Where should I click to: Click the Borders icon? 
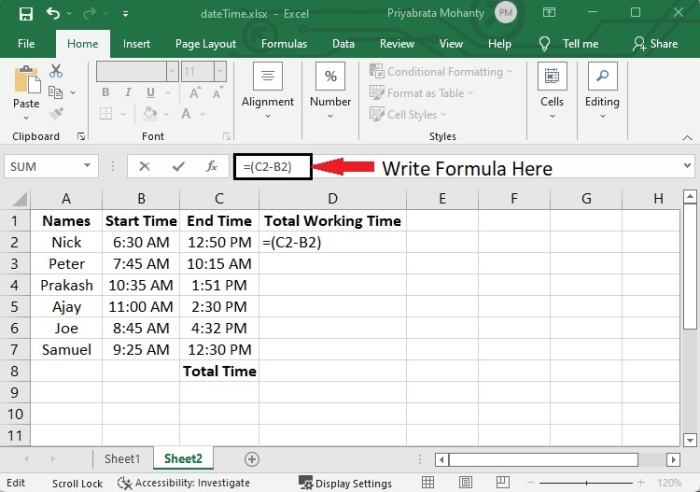[x=106, y=113]
